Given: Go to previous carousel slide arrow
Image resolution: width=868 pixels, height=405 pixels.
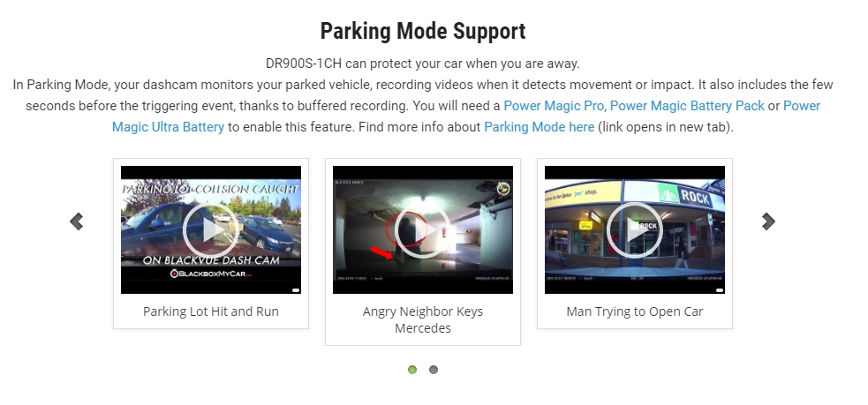Looking at the screenshot, I should [x=77, y=221].
